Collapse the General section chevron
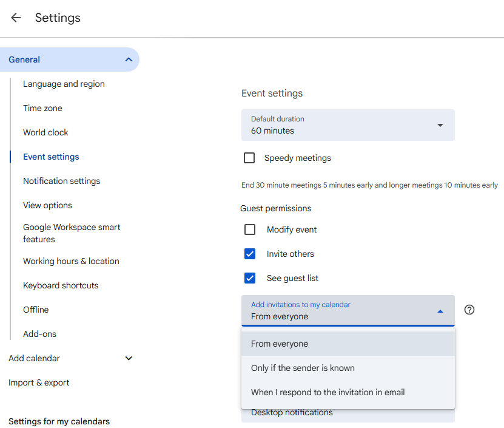Viewport: 504px width, 428px height. point(129,59)
